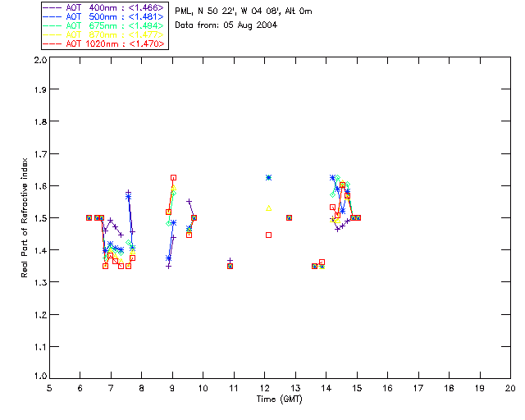
Task: Click the PML station location title text
Action: [244, 11]
